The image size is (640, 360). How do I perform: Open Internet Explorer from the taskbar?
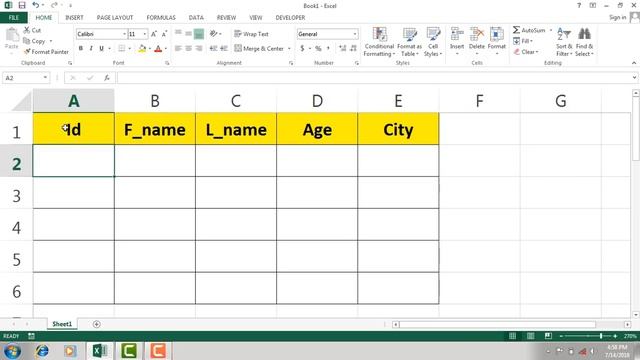42,351
